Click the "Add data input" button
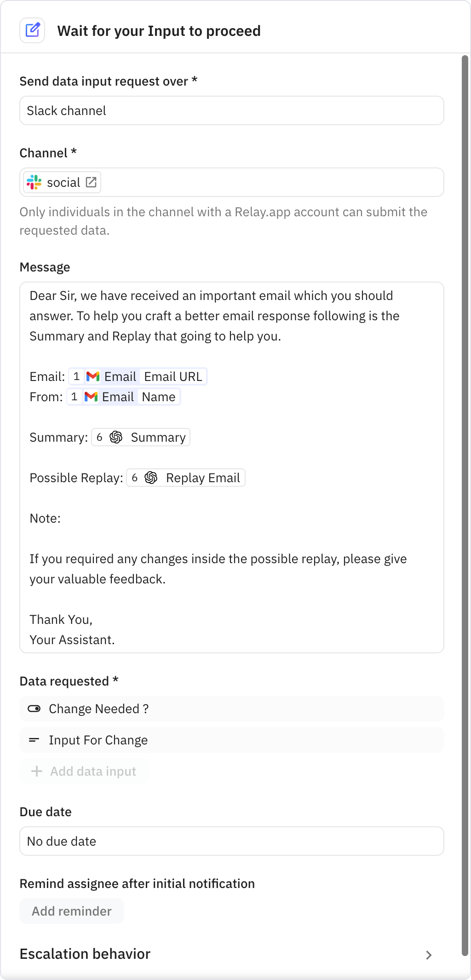 pos(84,771)
